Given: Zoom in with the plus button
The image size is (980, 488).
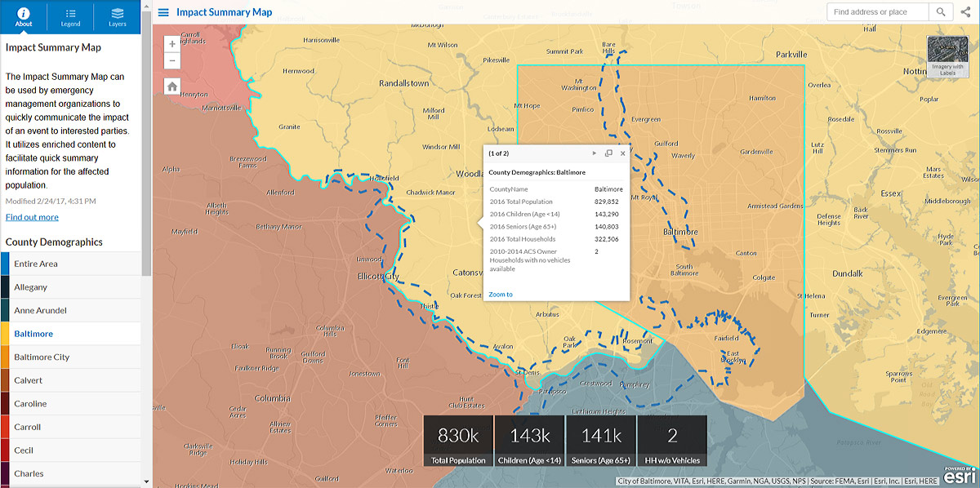Looking at the screenshot, I should pos(171,44).
